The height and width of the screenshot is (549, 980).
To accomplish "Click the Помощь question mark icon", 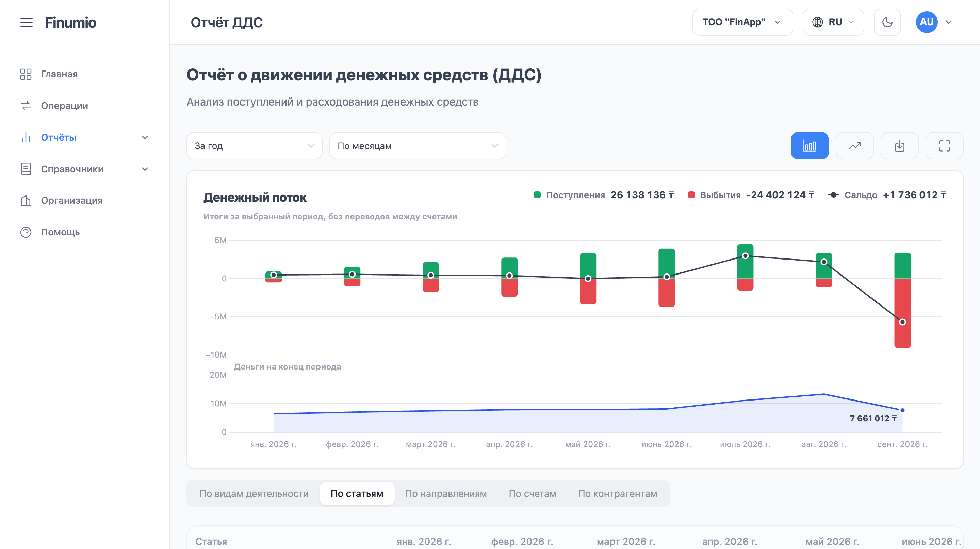I will (26, 232).
